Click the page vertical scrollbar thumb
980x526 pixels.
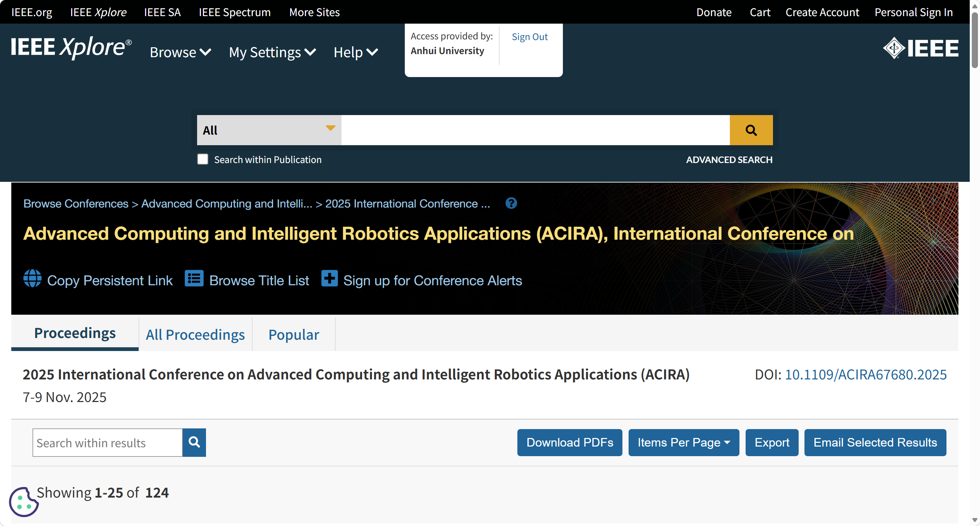click(975, 40)
